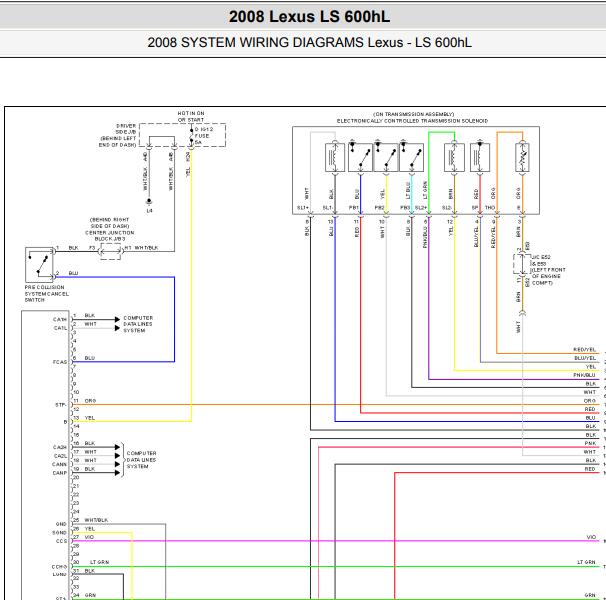Screen dimensions: 606x600
Task: Select the thermistor symbol above E terminal
Action: tap(522, 157)
